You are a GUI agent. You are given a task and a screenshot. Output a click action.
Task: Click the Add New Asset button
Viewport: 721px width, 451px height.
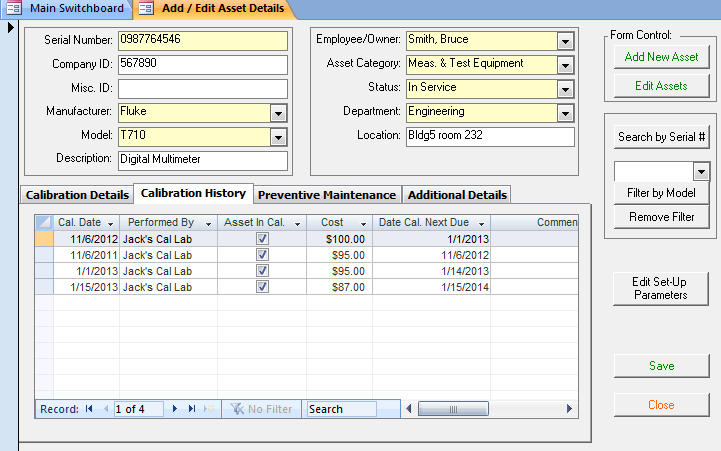(661, 57)
